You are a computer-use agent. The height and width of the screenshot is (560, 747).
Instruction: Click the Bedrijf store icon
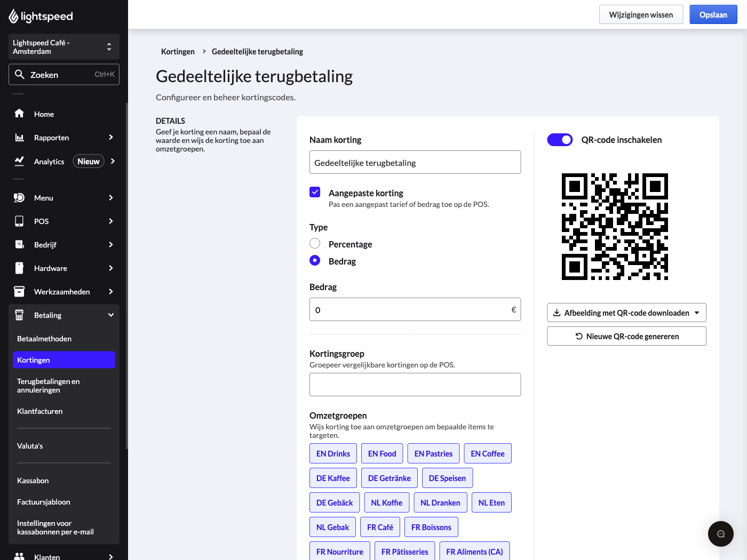(x=19, y=244)
